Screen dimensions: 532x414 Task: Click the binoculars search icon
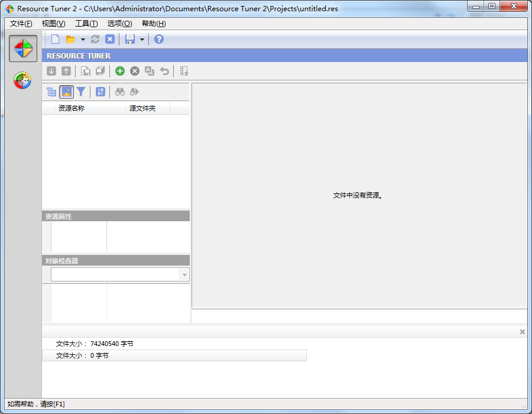pos(120,92)
